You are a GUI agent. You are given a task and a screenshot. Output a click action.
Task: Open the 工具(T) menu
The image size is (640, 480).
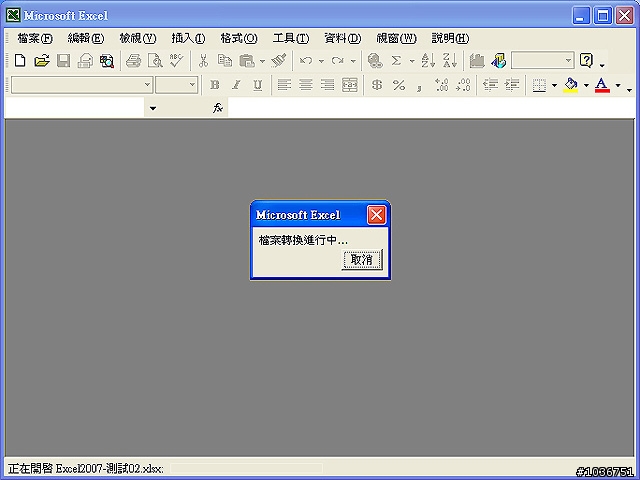point(291,38)
